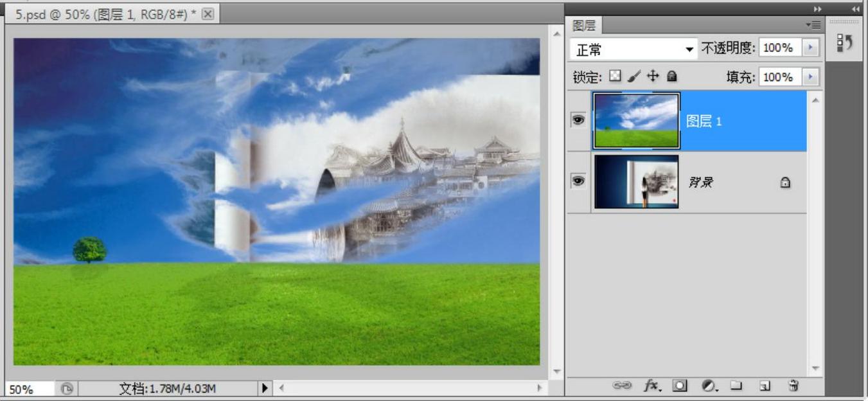Toggle lock image pixels brush icon
Viewport: 868px width, 401px height.
[633, 76]
